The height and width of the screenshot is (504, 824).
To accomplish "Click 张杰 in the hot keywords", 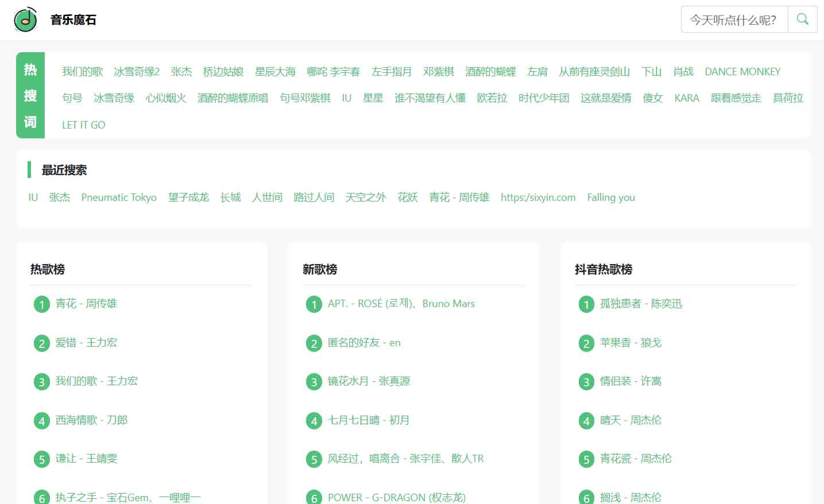I will 181,72.
